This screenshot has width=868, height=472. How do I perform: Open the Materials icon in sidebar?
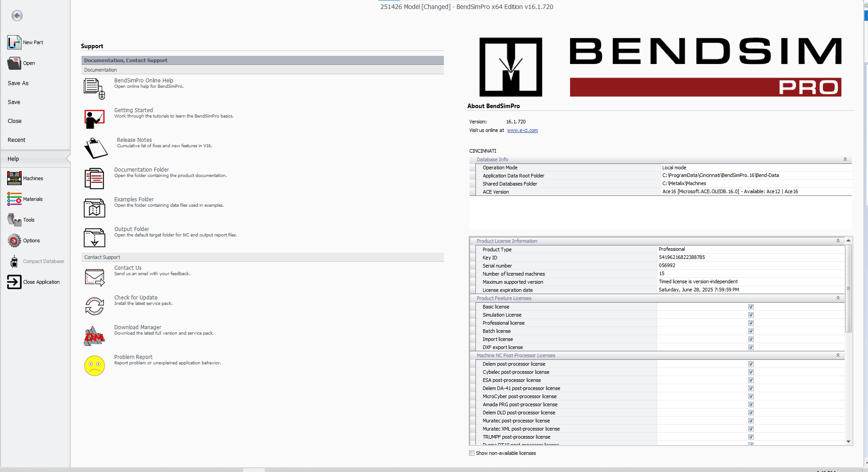pyautogui.click(x=14, y=199)
